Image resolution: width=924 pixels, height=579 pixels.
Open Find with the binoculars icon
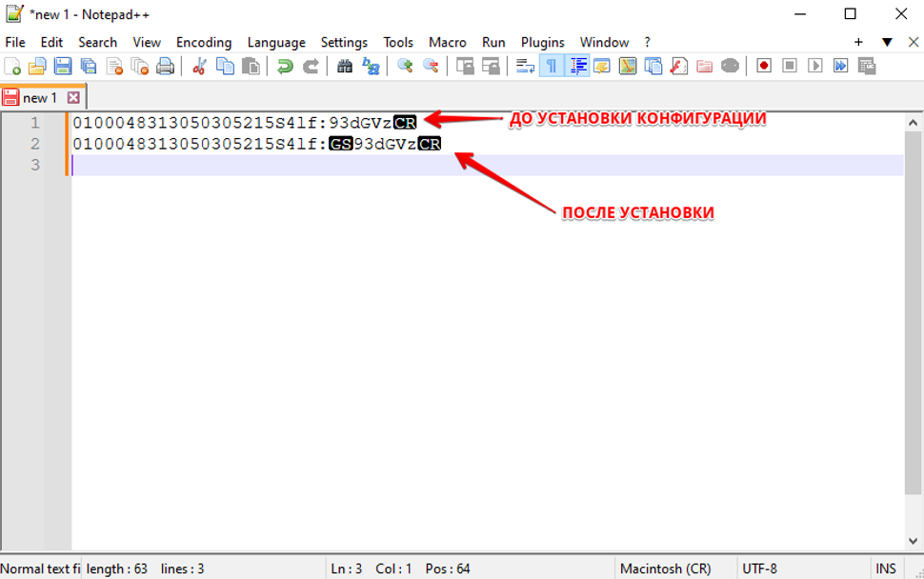345,66
